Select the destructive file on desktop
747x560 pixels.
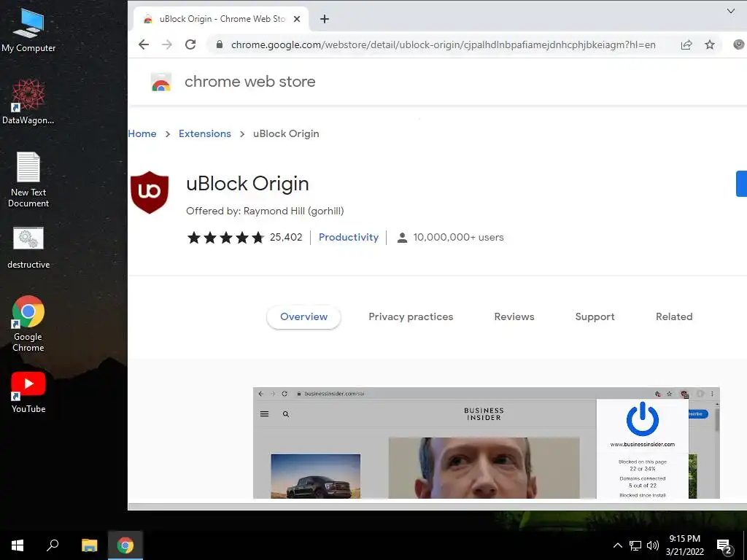coord(28,248)
